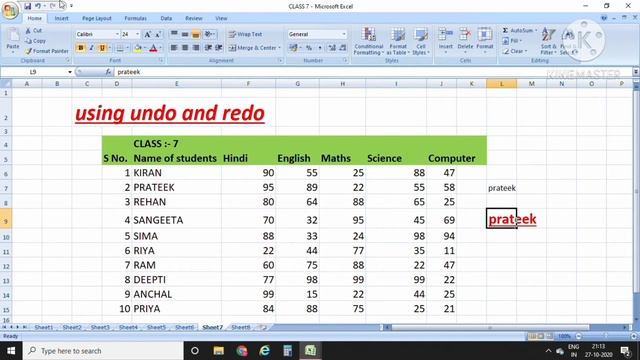Open the Fill button menu
The height and width of the screenshot is (360, 640).
click(x=513, y=41)
